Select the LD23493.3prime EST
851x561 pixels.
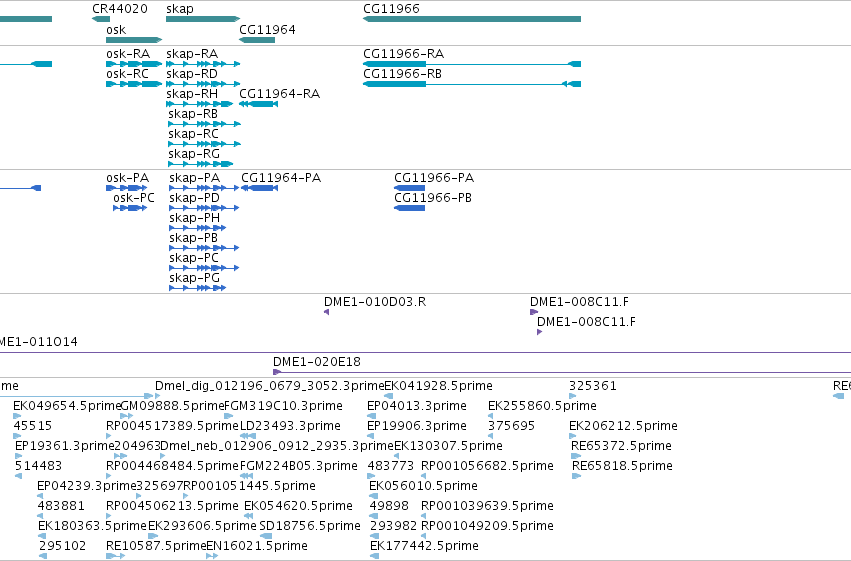[248, 436]
